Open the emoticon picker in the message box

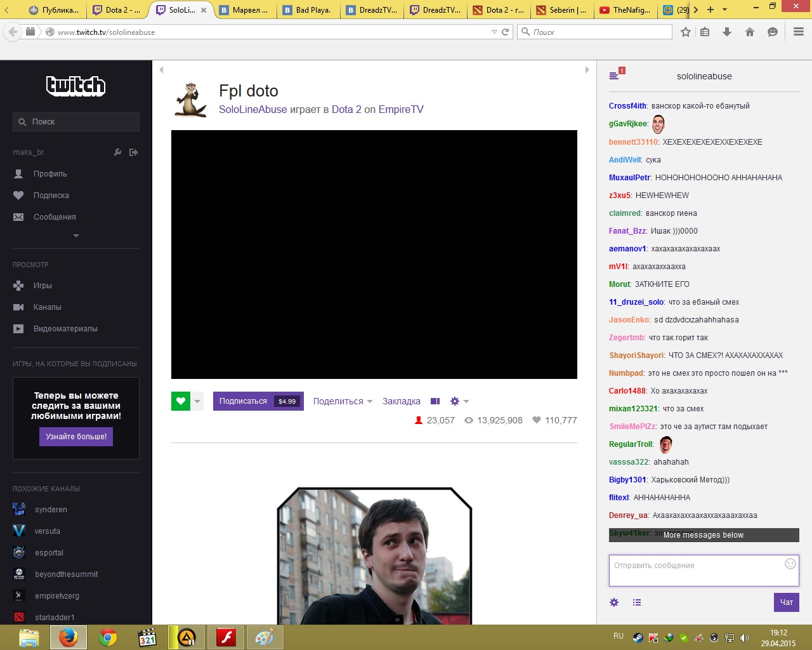click(790, 564)
